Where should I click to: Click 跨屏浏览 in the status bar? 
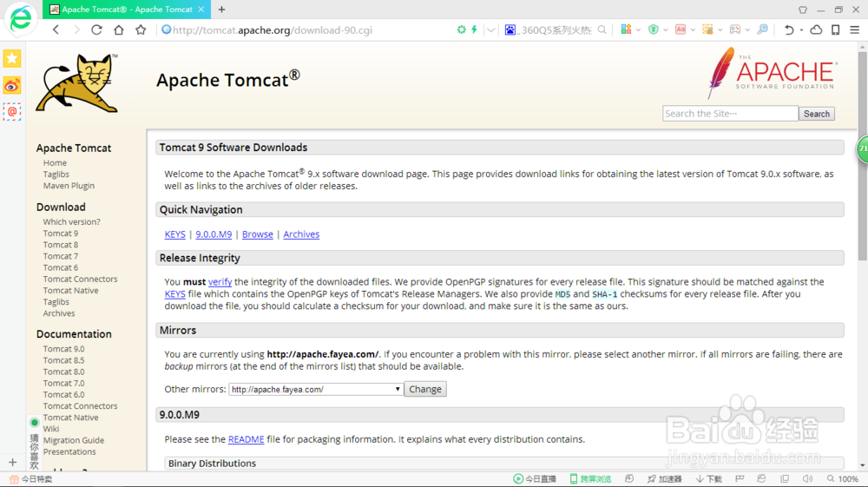(x=590, y=479)
